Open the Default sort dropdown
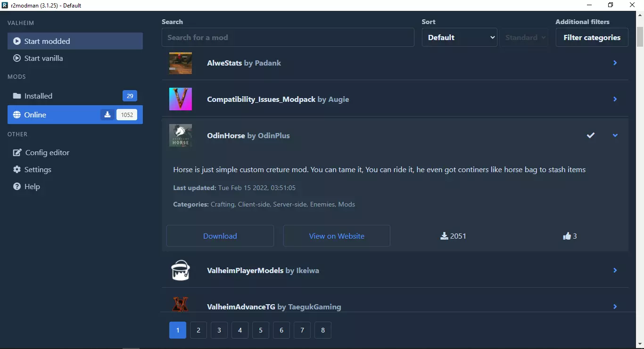644x349 pixels. (460, 37)
